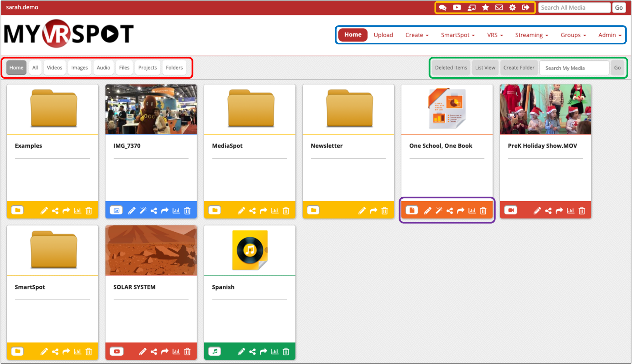The image size is (632, 364).
Task: Edit PreK Holiday Show.MOV with pencil icon
Action: (x=537, y=211)
